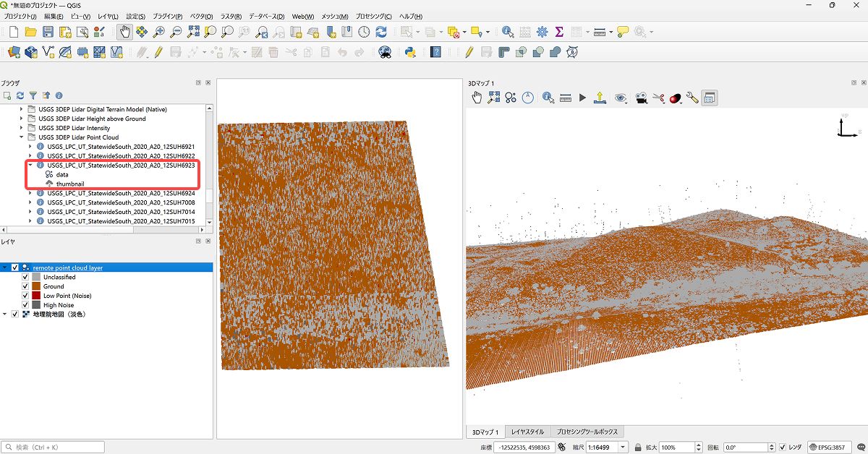The width and height of the screenshot is (868, 454).
Task: Select the data item under 12SUH6923
Action: (x=62, y=174)
